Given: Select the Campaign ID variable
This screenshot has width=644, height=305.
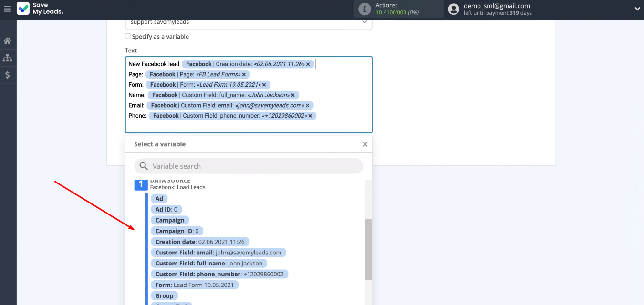Looking at the screenshot, I should pyautogui.click(x=177, y=231).
